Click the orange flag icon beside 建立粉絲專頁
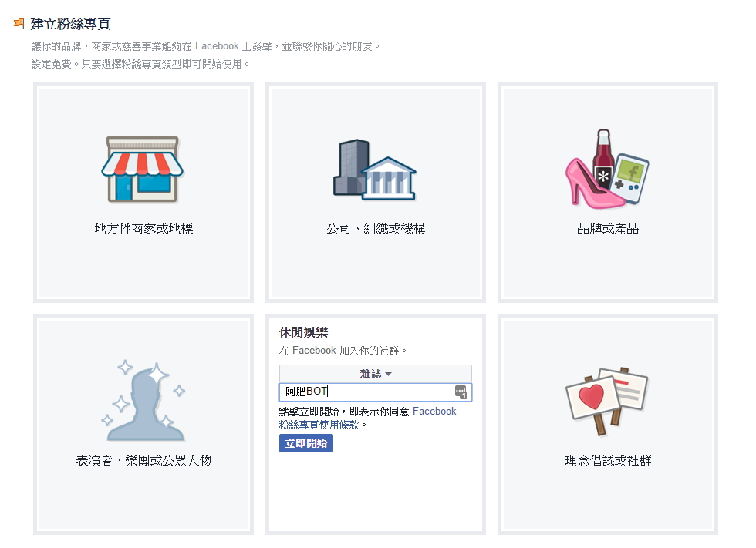 coord(19,23)
